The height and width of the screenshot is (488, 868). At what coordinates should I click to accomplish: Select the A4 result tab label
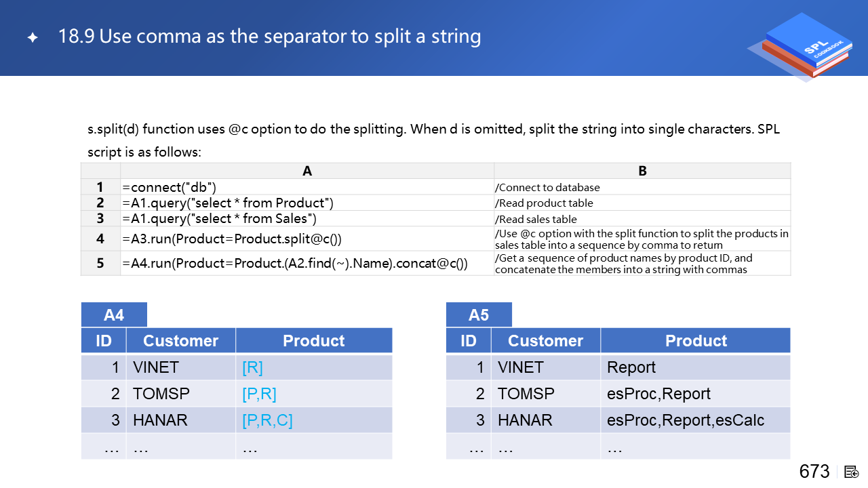114,314
